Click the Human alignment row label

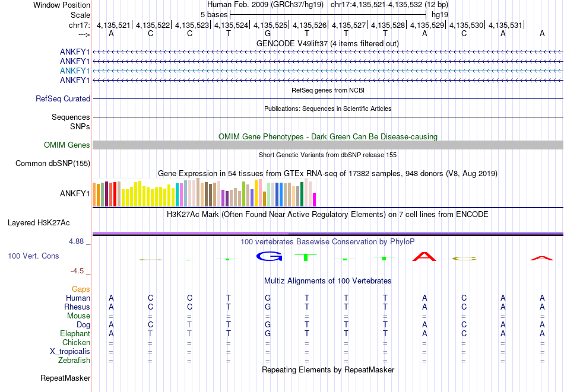78,298
